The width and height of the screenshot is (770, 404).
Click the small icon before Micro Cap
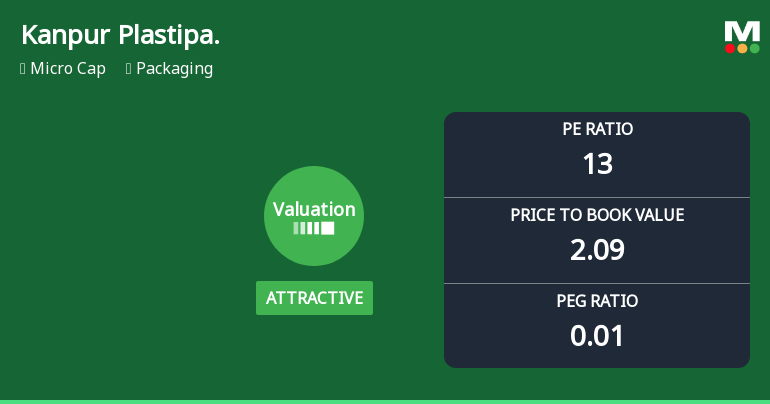tap(23, 69)
